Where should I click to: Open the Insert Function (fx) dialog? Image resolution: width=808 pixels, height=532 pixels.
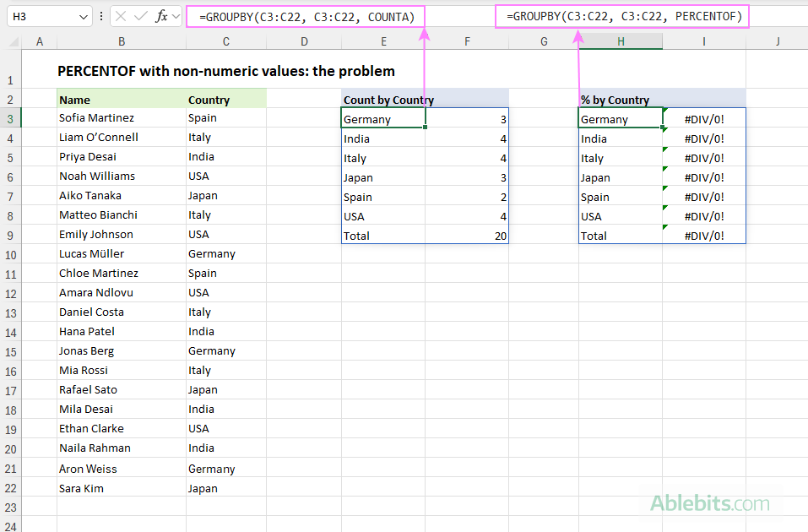162,16
